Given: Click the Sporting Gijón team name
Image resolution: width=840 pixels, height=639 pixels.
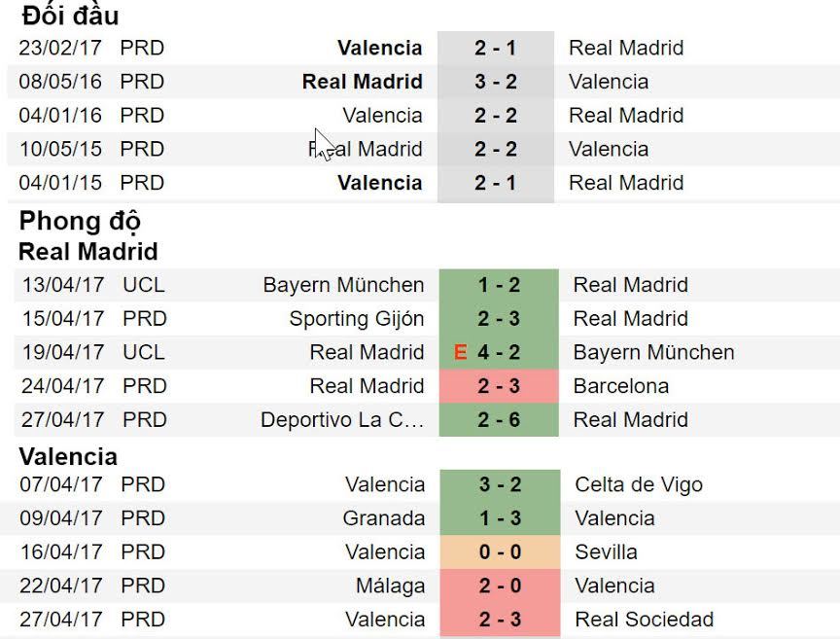Looking at the screenshot, I should (x=357, y=319).
